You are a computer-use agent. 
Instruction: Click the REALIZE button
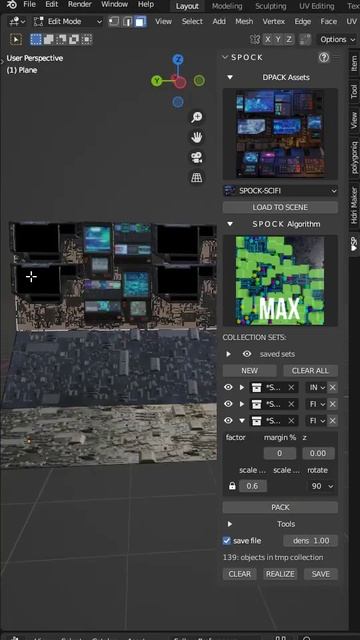click(x=280, y=574)
